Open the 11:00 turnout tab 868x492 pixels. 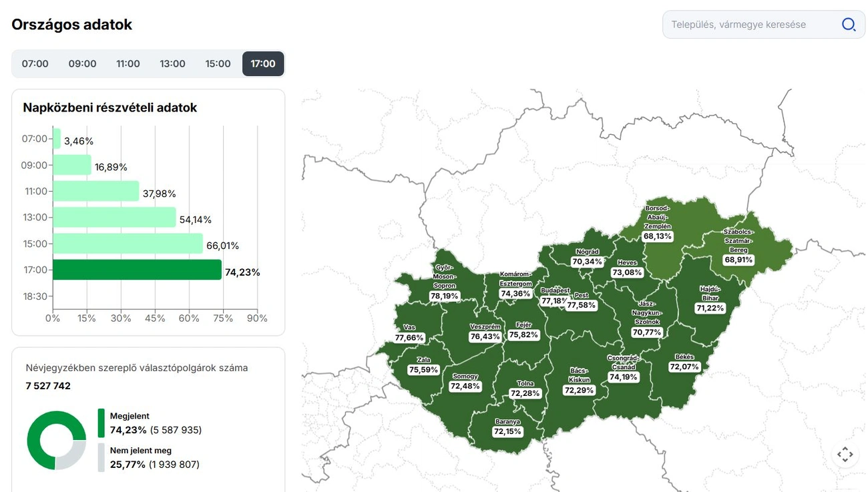click(128, 64)
